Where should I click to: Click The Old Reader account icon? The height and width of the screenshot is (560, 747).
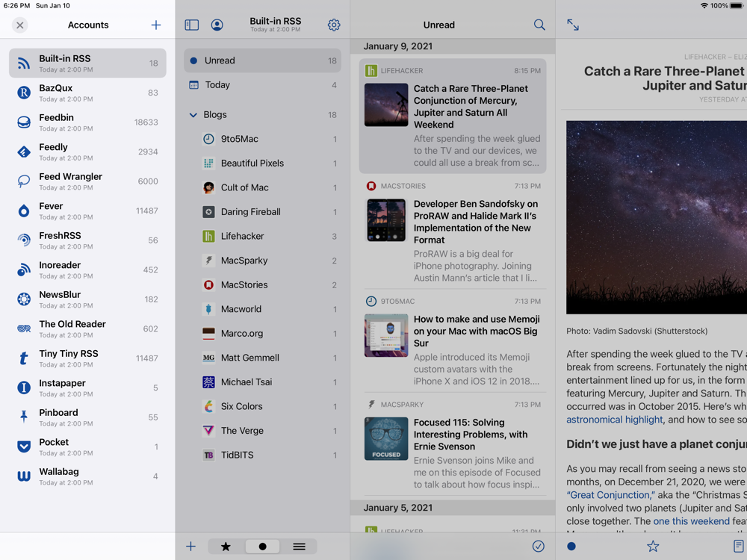coord(24,329)
